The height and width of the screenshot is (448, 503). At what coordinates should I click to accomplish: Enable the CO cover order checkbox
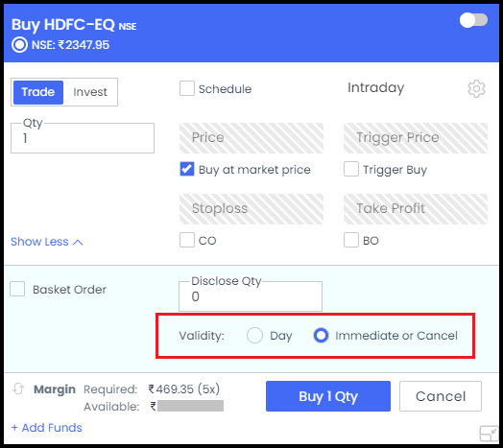[x=187, y=240]
